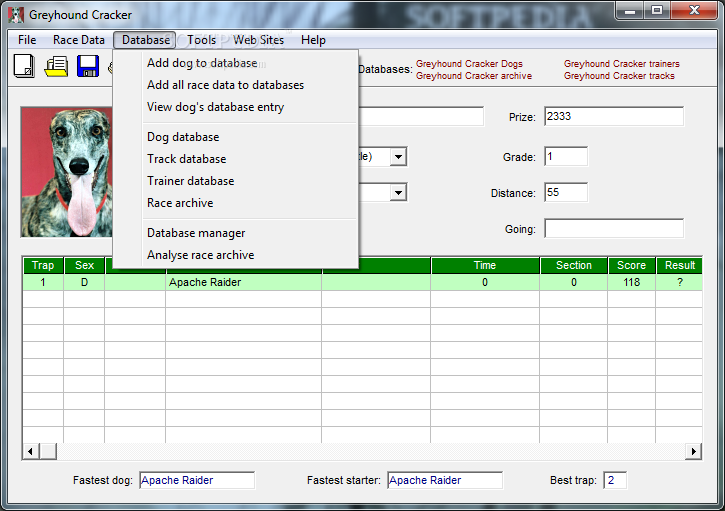This screenshot has width=725, height=511.
Task: Click the Section column header
Action: pos(574,265)
